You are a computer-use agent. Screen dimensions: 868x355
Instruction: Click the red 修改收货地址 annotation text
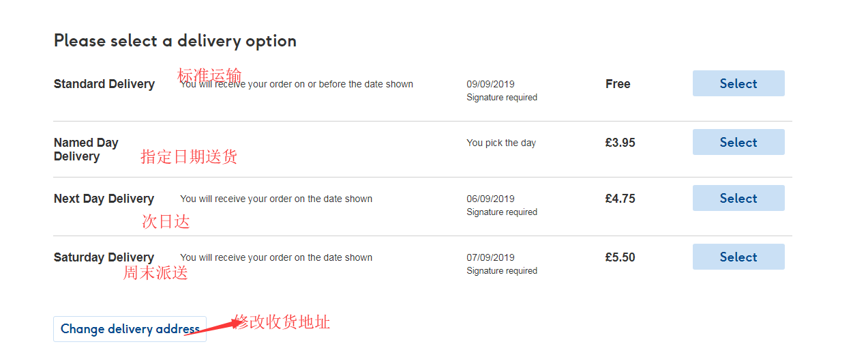282,322
